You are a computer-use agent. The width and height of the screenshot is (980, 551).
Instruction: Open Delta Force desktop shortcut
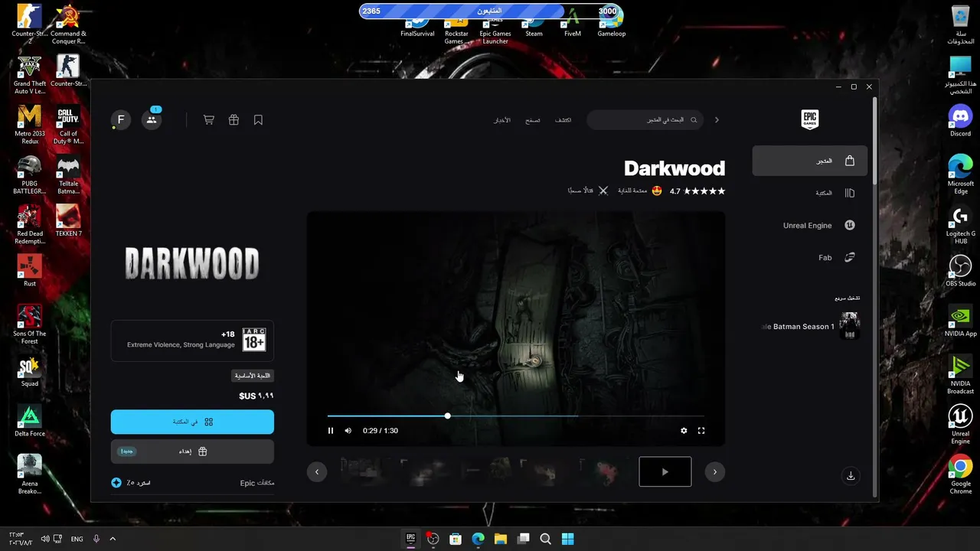point(30,420)
